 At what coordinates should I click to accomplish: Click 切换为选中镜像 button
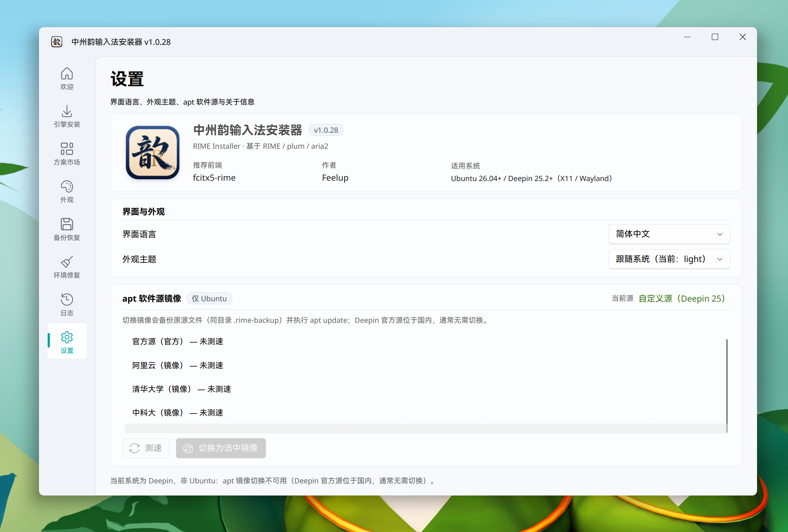coord(221,448)
